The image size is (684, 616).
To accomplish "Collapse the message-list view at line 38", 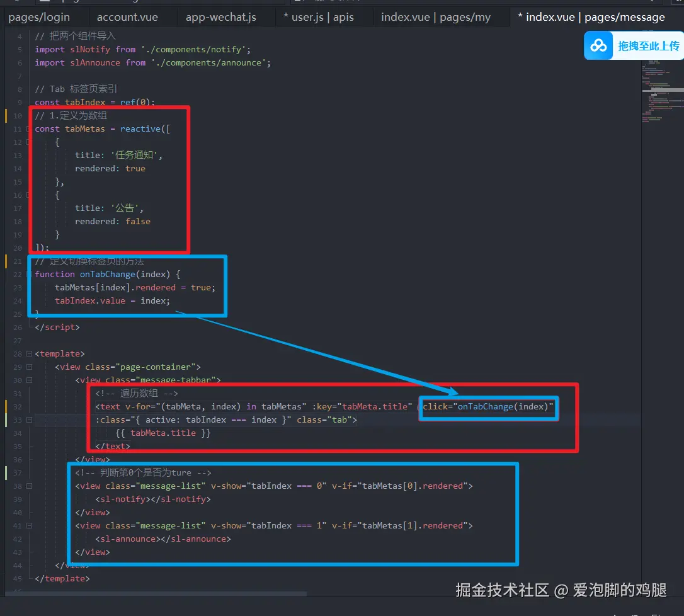I will tap(29, 486).
